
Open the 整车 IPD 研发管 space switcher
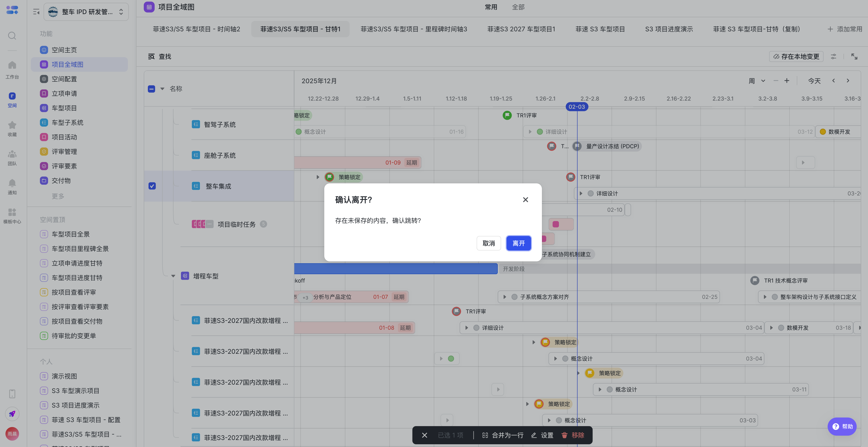[x=86, y=12]
